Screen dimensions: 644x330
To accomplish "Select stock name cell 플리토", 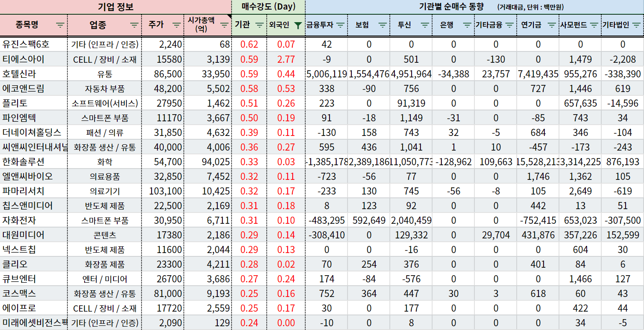I will pos(33,103).
